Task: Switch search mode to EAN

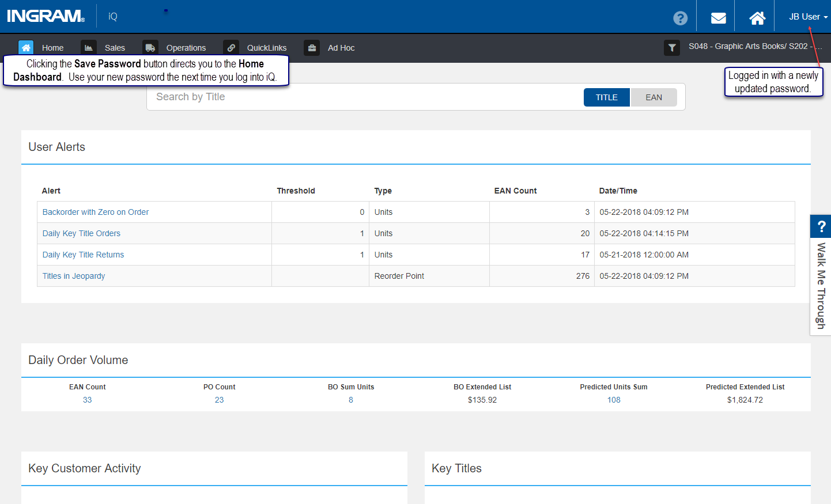Action: click(654, 97)
